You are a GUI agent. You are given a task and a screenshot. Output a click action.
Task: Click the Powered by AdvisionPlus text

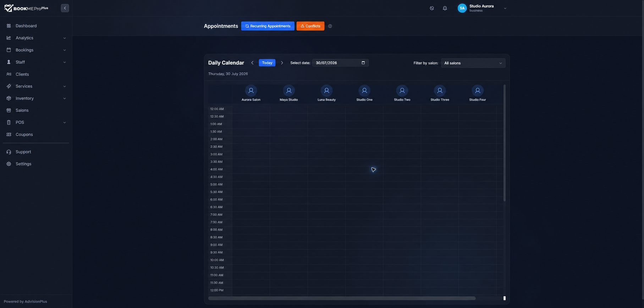(x=26, y=302)
